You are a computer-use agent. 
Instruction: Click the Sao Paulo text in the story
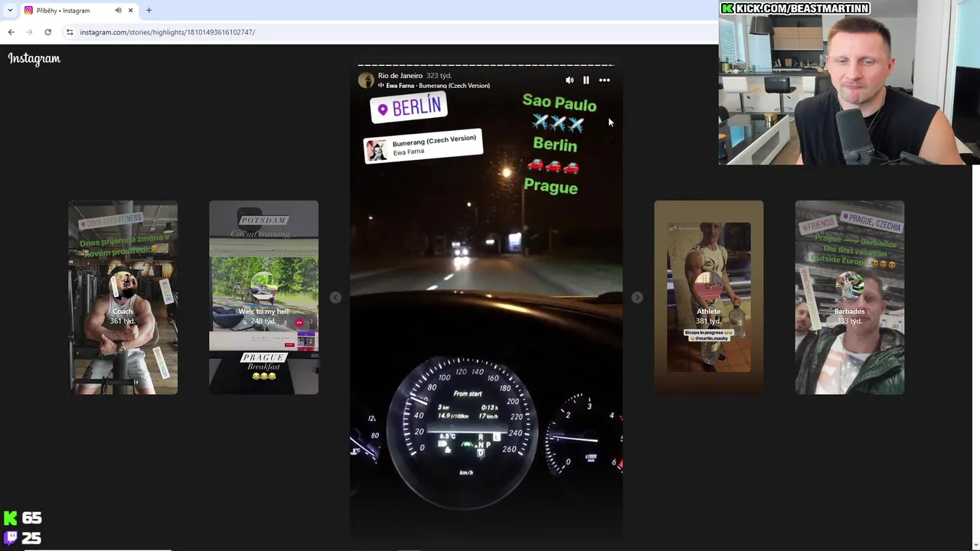(x=559, y=103)
